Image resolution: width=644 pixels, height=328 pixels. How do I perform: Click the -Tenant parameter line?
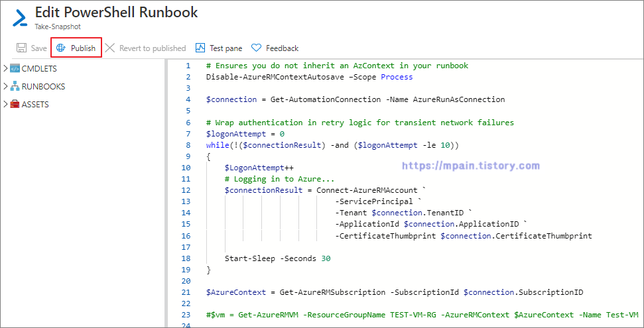coord(403,213)
